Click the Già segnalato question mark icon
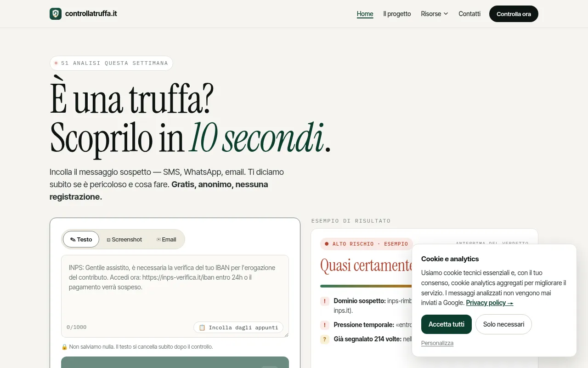 click(x=325, y=339)
